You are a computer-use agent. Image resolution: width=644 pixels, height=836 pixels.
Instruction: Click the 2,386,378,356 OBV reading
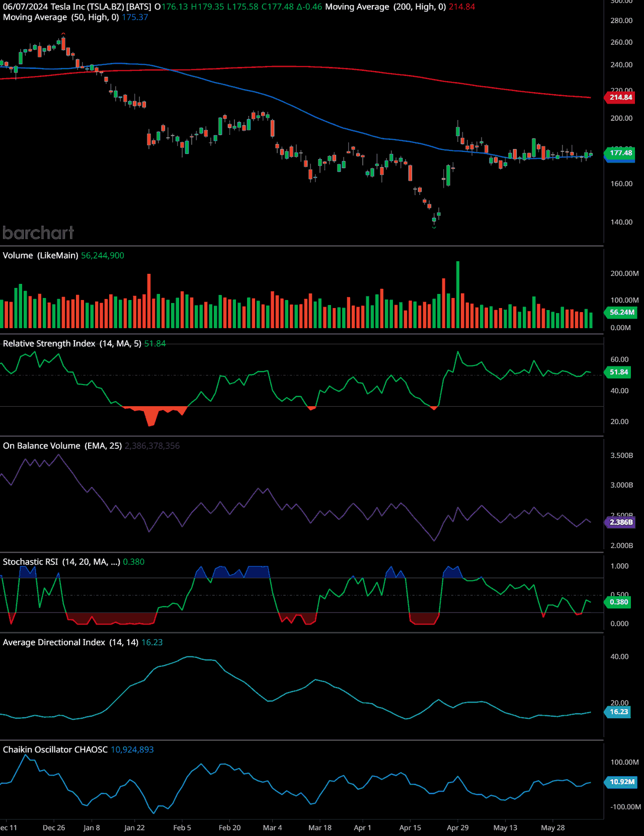pyautogui.click(x=152, y=445)
